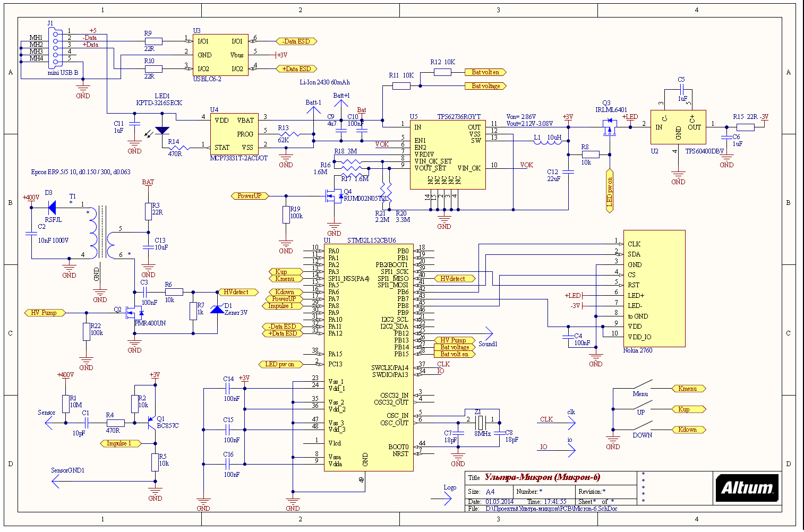Select the C12 22uF capacitor symbol
Screen dimensions: 804x532
coord(568,172)
